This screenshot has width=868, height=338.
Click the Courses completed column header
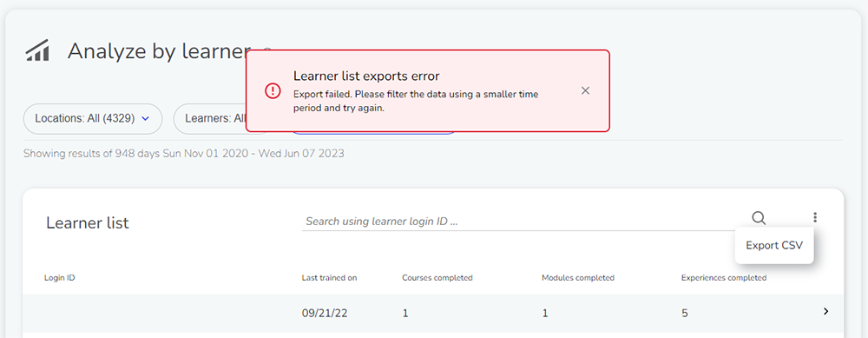tap(437, 277)
